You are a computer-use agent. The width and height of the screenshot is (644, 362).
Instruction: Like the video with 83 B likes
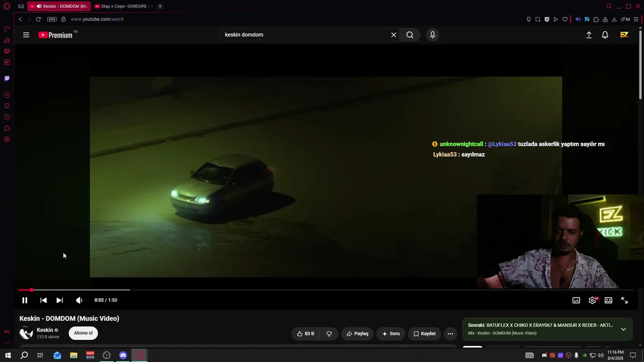[305, 333]
